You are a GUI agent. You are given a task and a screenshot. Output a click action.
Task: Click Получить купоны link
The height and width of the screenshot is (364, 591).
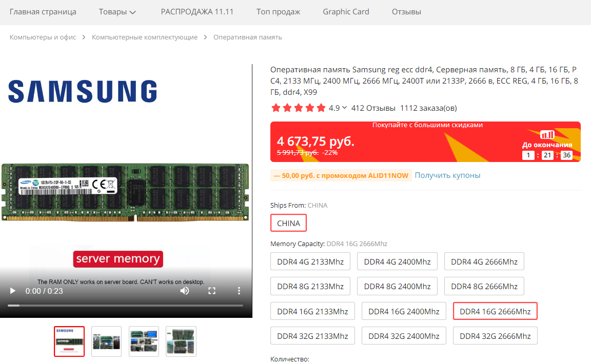[x=447, y=175]
